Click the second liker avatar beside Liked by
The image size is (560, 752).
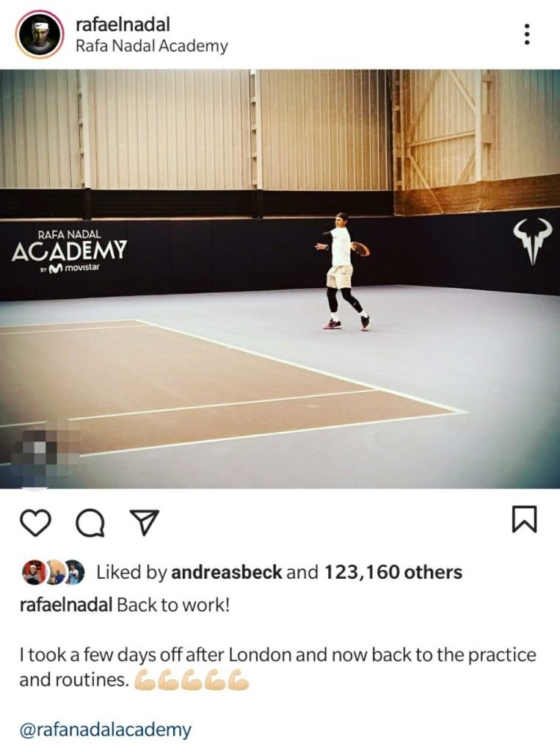[54, 572]
